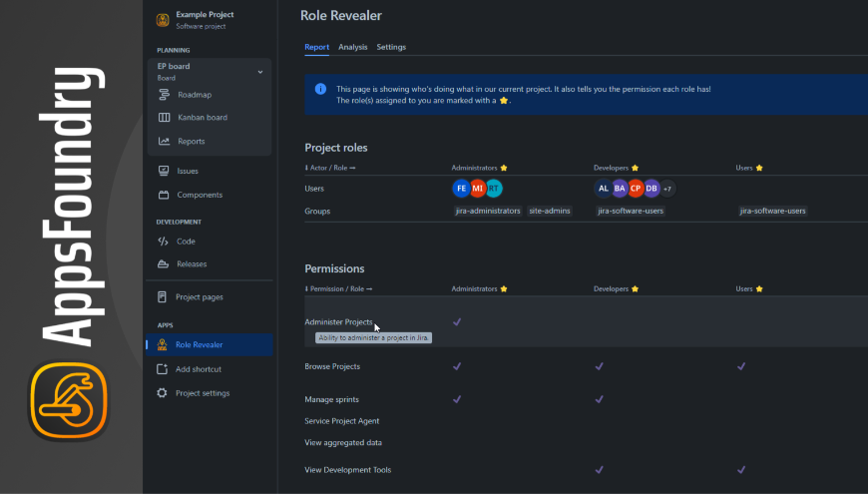
Task: Open Project pages link
Action: click(199, 297)
